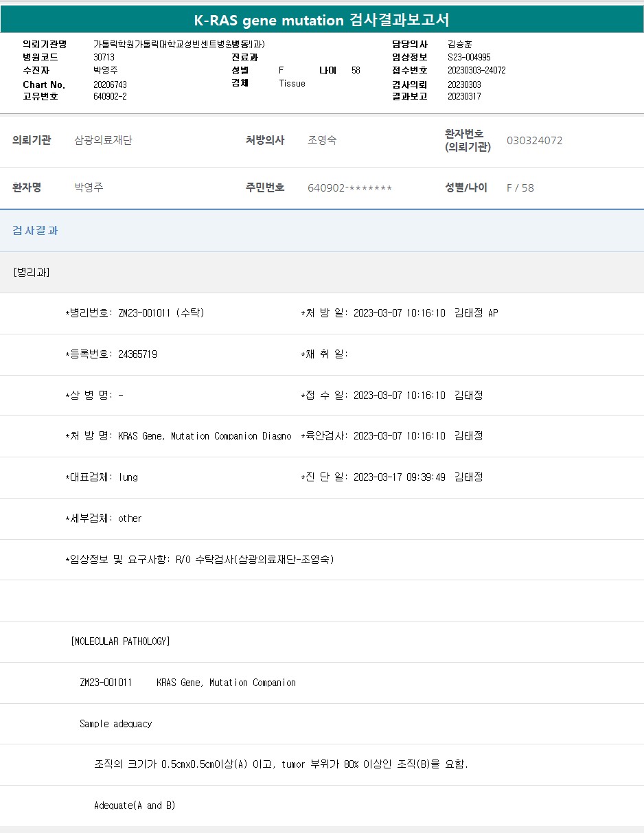This screenshot has height=833, width=644.
Task: Click the 세부검체 other line
Action: click(x=103, y=518)
